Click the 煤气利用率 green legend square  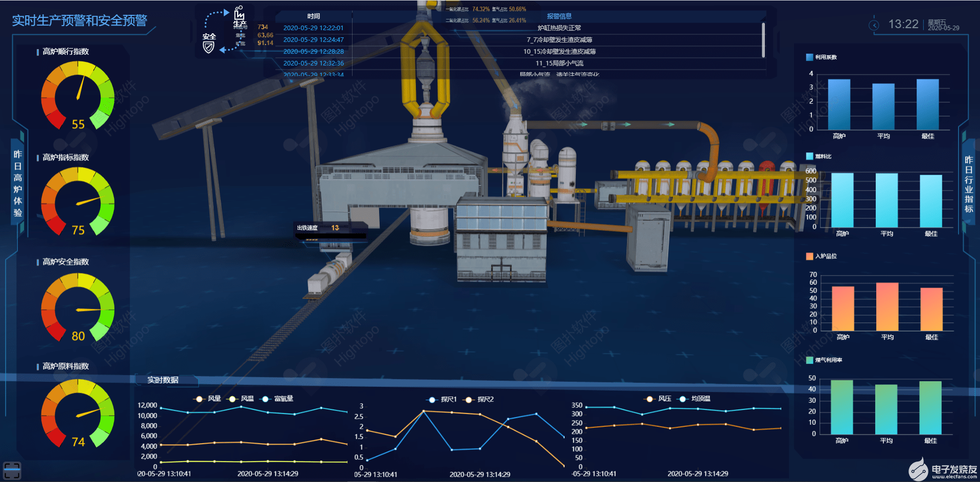[x=809, y=360]
